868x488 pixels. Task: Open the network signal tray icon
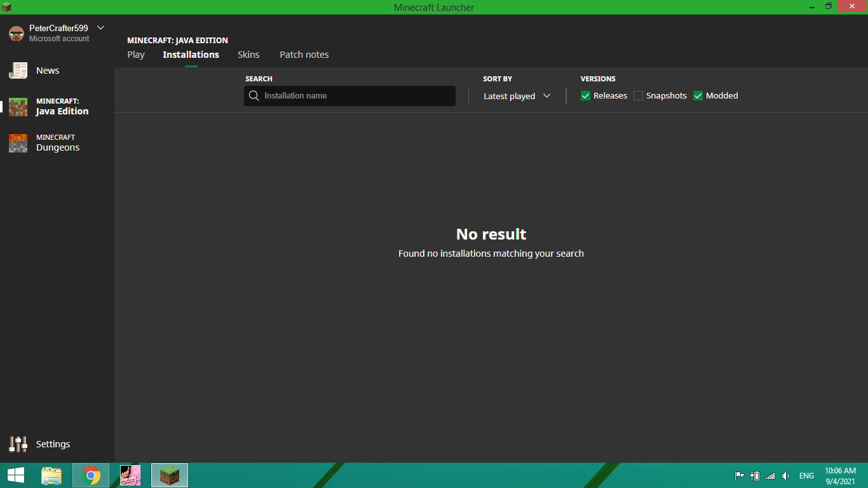[x=770, y=476]
